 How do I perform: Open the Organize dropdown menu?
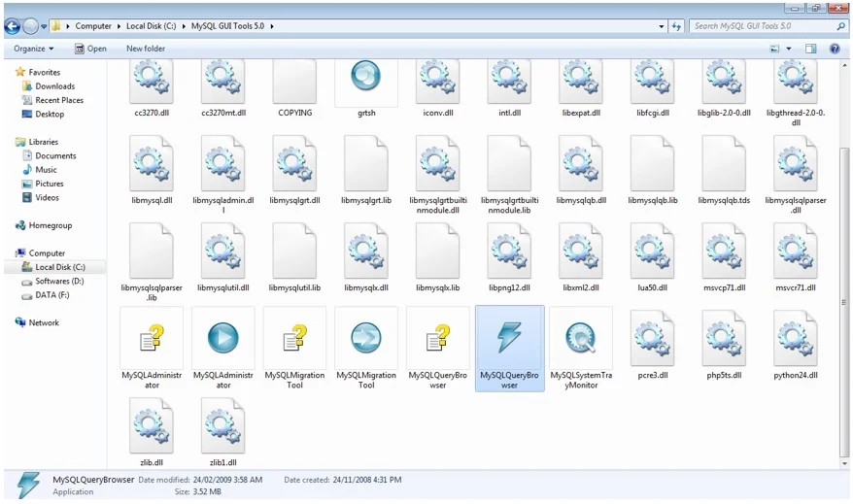tap(34, 49)
